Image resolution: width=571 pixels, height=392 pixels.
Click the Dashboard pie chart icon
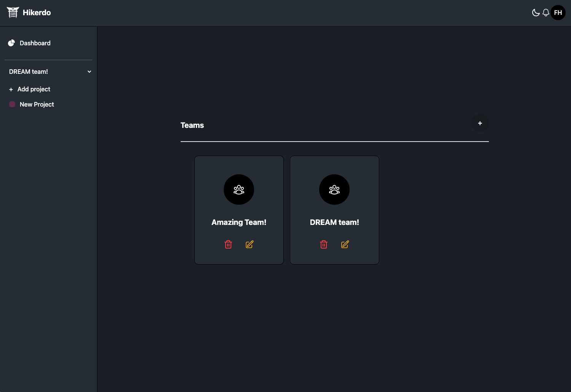point(11,43)
